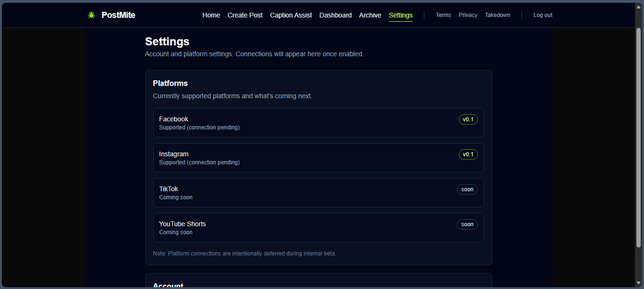
Task: Go to the Dashboard
Action: tap(335, 15)
